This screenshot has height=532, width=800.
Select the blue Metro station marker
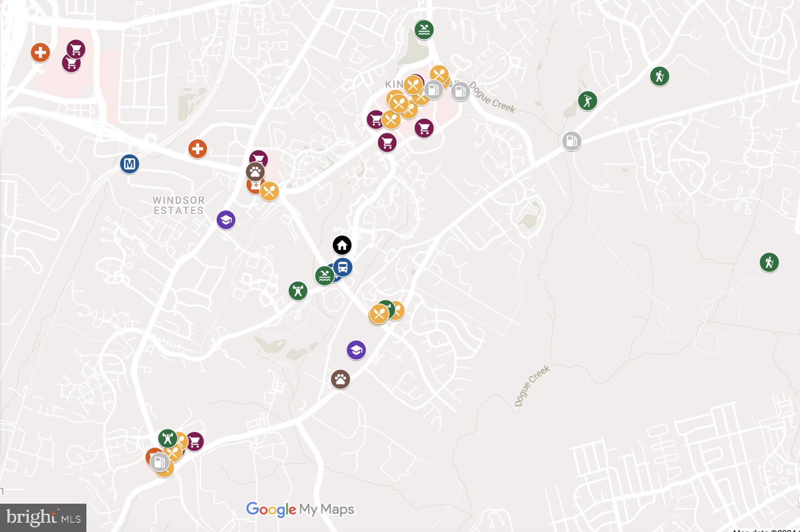click(130, 164)
